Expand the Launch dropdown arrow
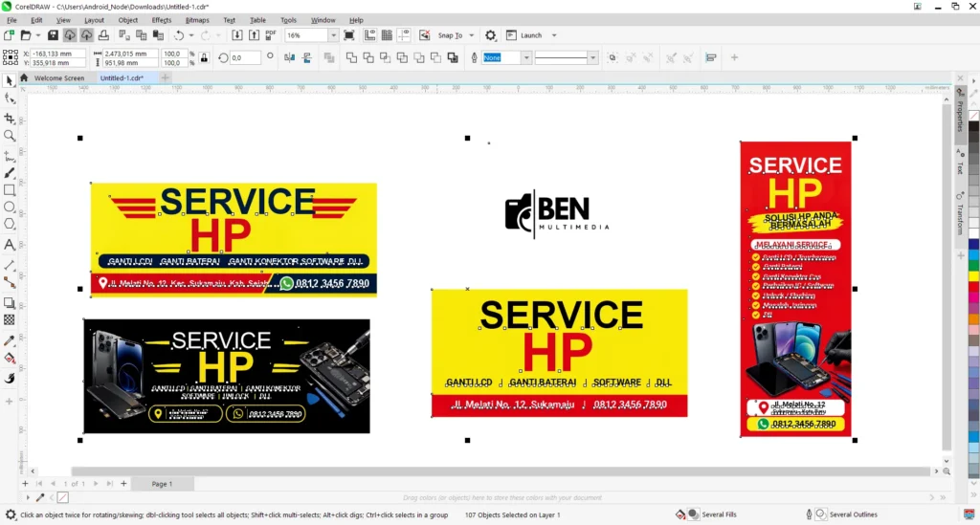980x525 pixels. [554, 35]
